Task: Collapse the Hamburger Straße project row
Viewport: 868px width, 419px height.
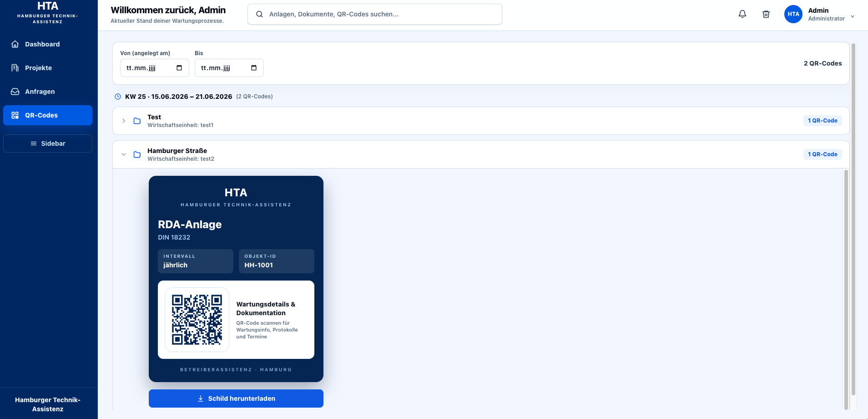Action: coord(124,154)
